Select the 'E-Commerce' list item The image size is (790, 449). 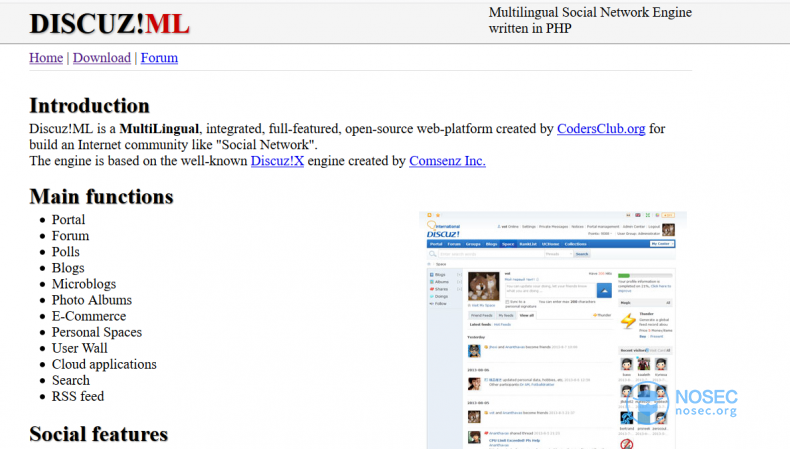coord(89,316)
